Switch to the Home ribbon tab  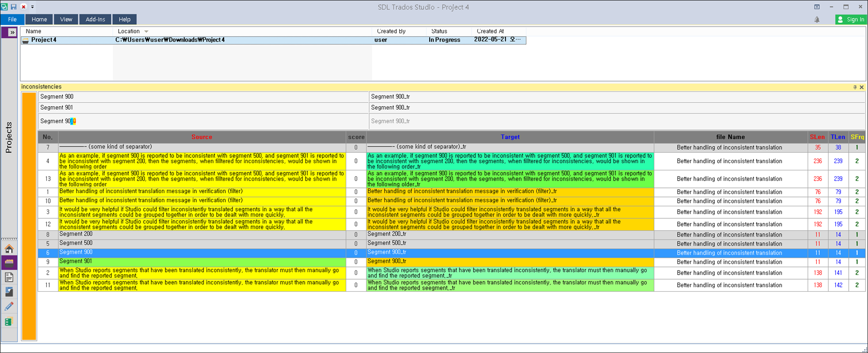coord(39,19)
